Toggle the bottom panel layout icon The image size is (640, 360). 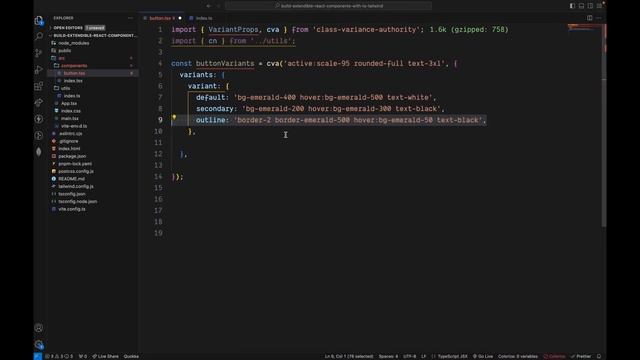(581, 6)
